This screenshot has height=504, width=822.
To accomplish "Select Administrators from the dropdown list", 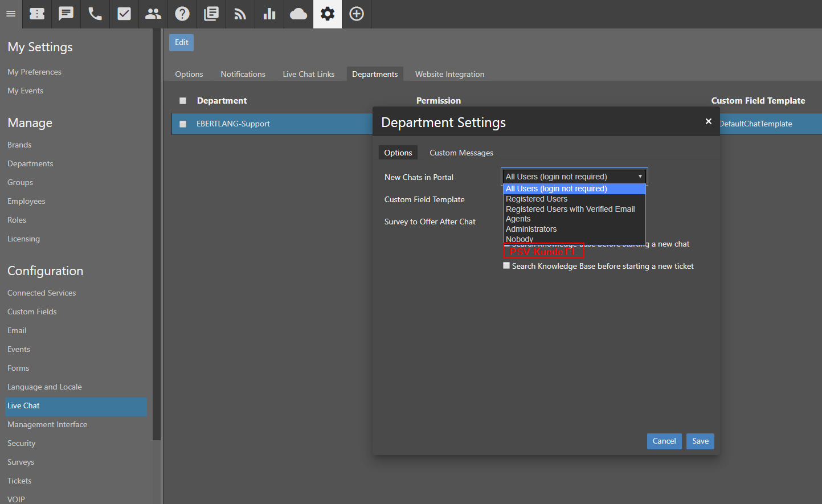I will [x=531, y=229].
